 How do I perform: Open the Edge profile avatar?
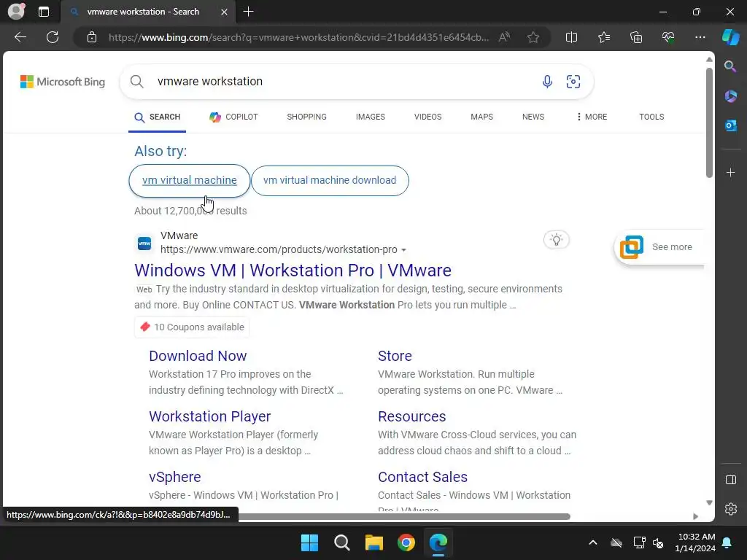16,12
